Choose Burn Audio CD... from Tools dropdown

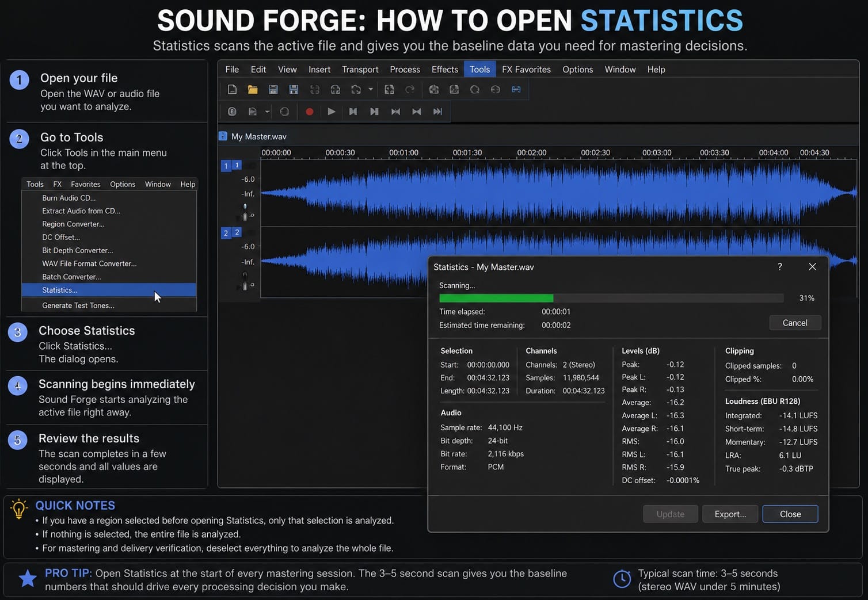coord(109,198)
